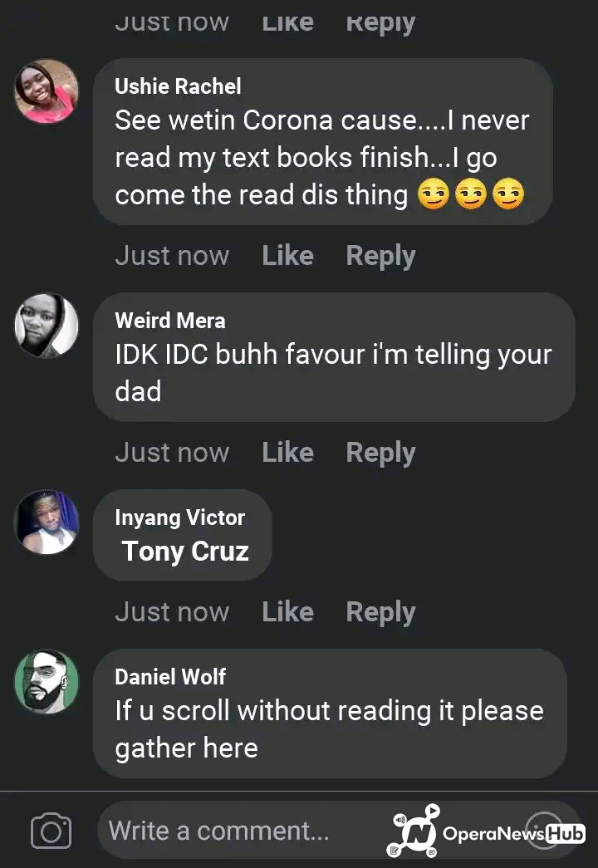The image size is (598, 868).
Task: Like Weird Mera's comment
Action: click(288, 453)
